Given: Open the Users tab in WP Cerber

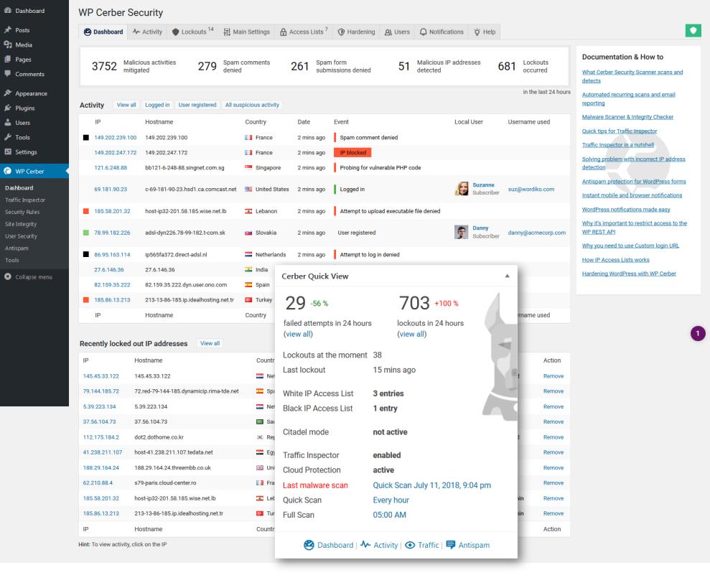Looking at the screenshot, I should tap(397, 32).
